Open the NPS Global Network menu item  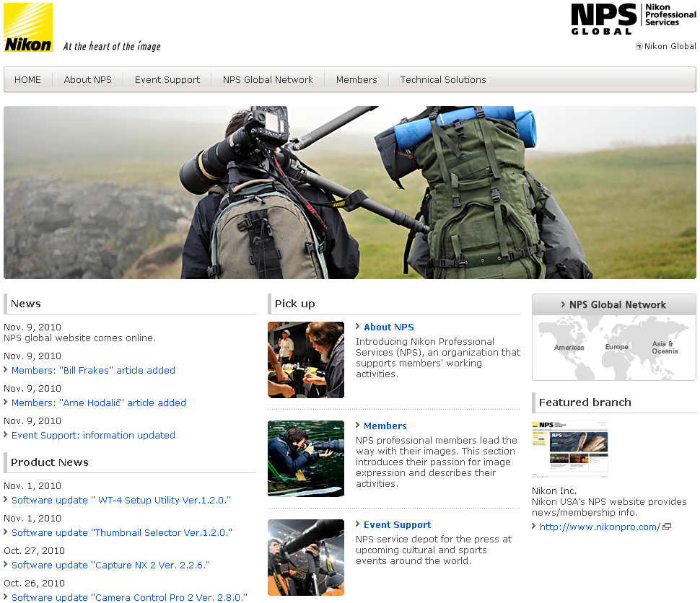point(267,79)
